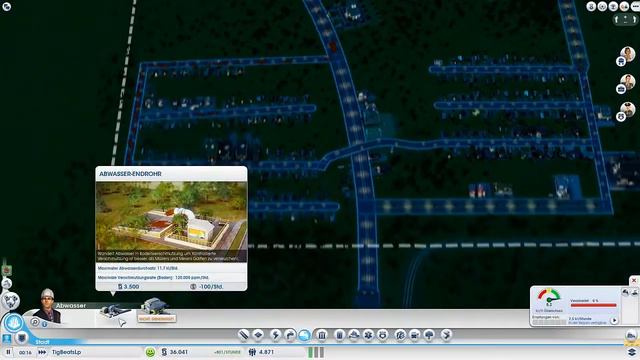Open the data layers stack icon
The image size is (640, 360).
point(632,352)
